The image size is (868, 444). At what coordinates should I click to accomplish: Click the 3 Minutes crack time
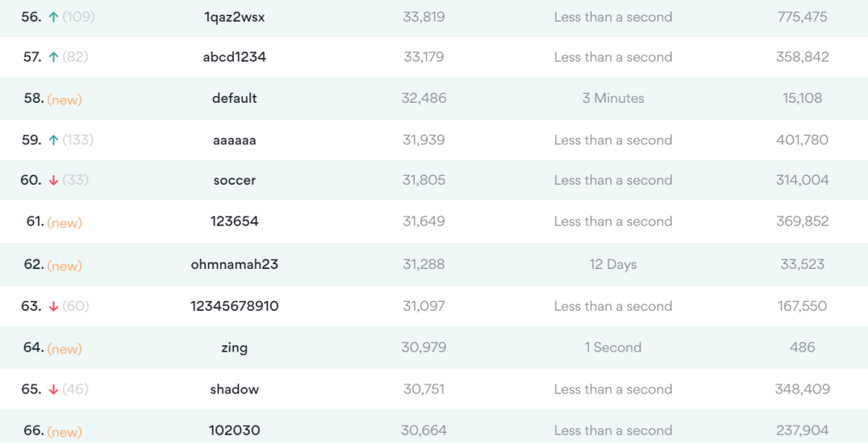(613, 99)
